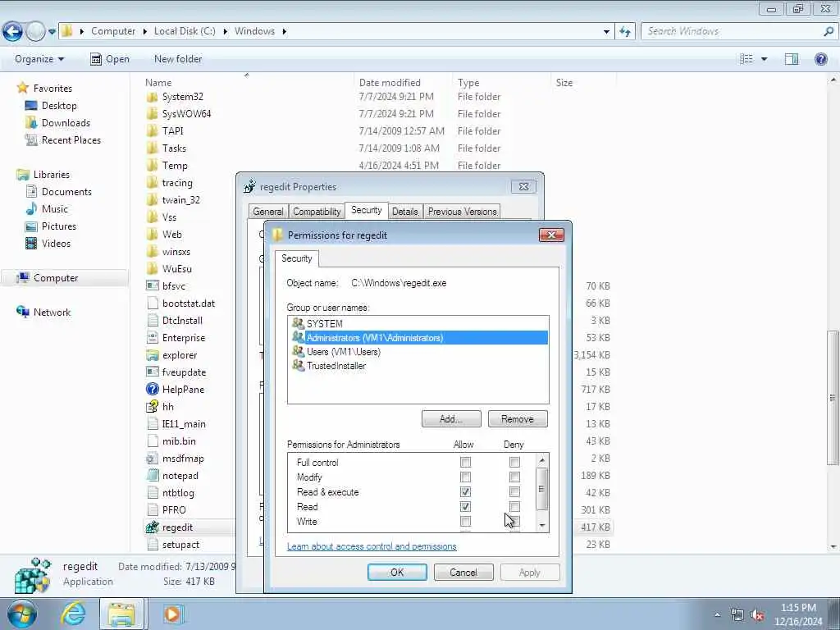This screenshot has height=630, width=840.
Task: Open the address bar history dropdown
Action: [606, 32]
